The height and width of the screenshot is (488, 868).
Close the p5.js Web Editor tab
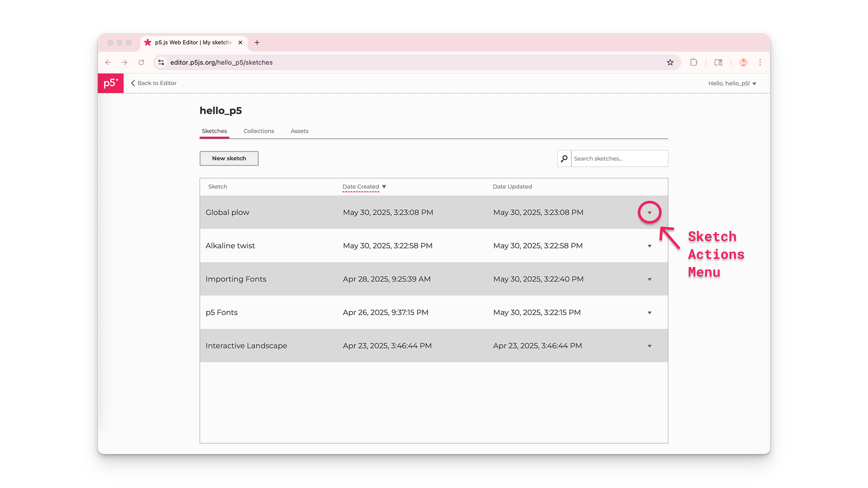point(240,42)
